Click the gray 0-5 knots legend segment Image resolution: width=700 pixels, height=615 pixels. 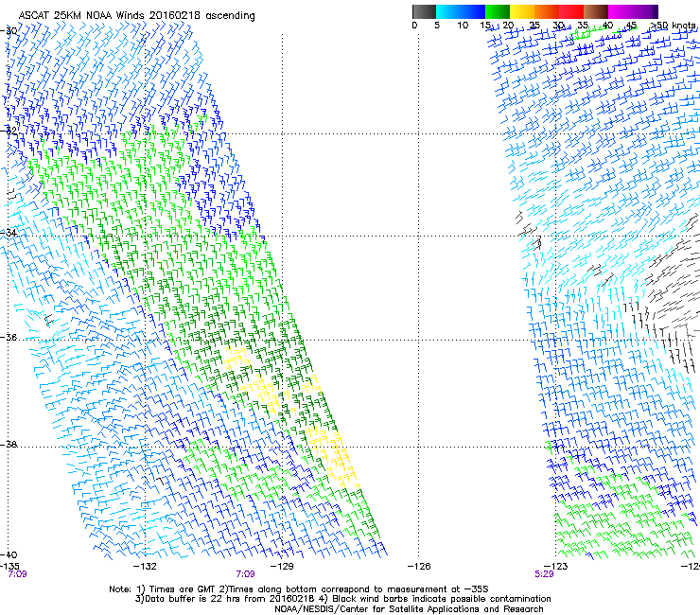[424, 11]
